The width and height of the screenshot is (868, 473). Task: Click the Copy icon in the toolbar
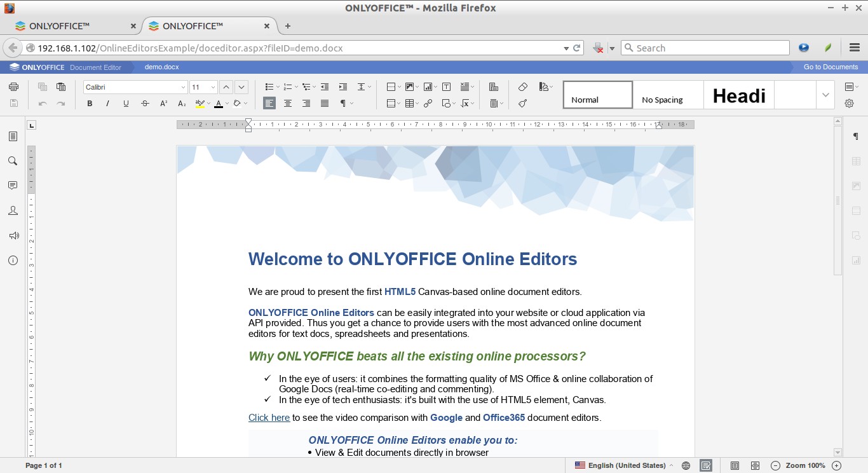43,87
